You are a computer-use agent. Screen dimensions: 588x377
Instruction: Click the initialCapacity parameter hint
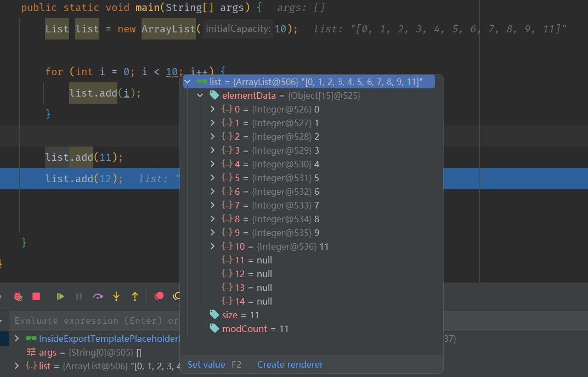(238, 29)
